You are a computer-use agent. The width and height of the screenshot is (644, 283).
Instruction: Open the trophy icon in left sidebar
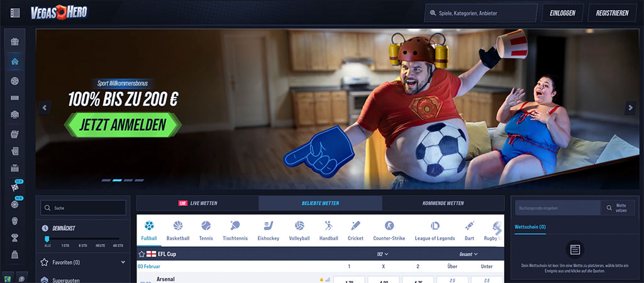15,237
